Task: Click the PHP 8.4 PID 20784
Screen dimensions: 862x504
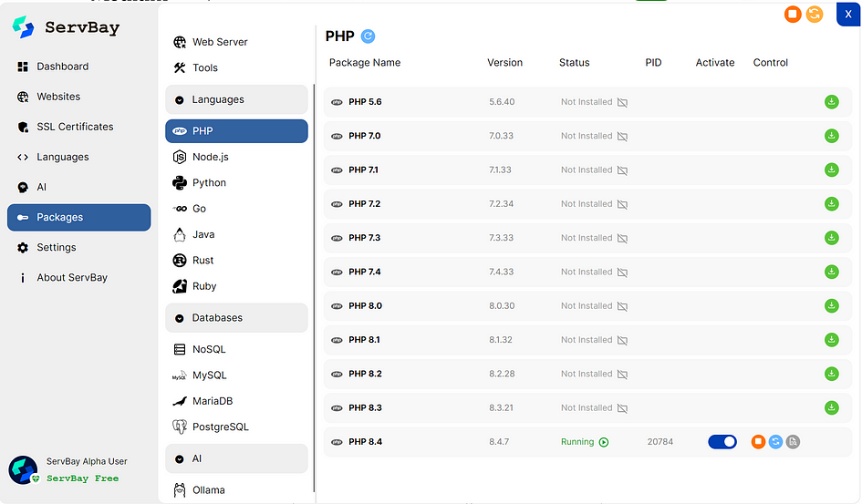Action: tap(659, 442)
